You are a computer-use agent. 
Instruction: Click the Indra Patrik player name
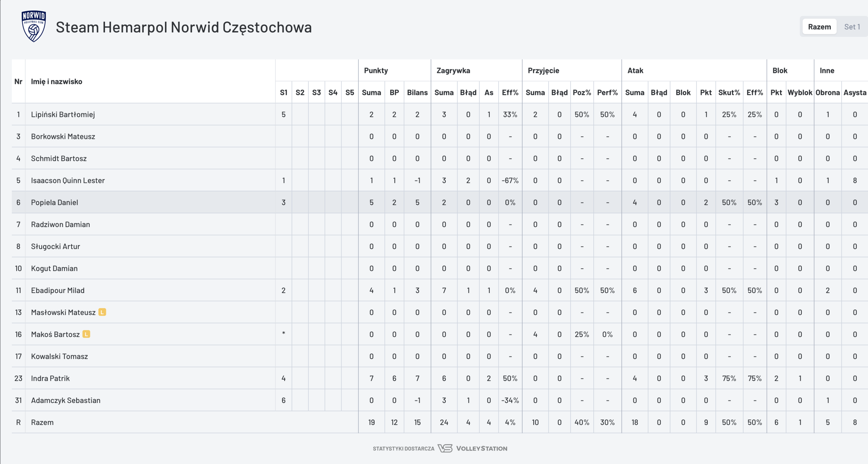tap(50, 378)
